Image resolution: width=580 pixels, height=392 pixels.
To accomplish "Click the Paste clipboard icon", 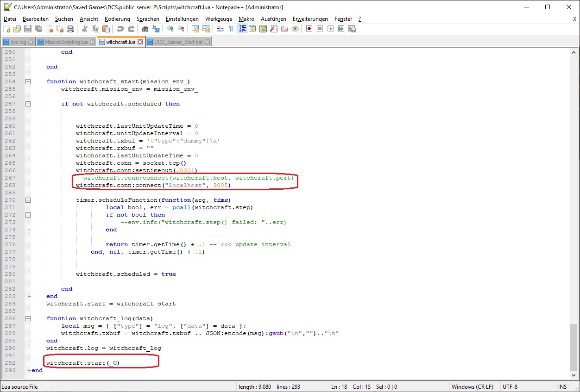I will click(x=106, y=29).
